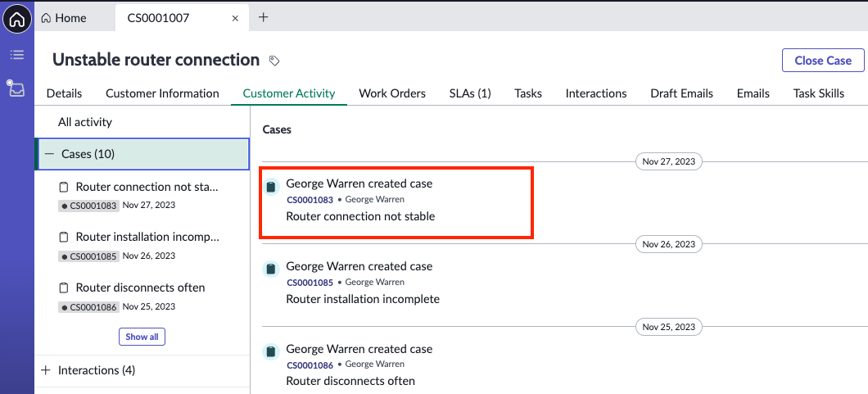Select Router disconnects often in sidebar list
This screenshot has width=868, height=394.
point(141,288)
